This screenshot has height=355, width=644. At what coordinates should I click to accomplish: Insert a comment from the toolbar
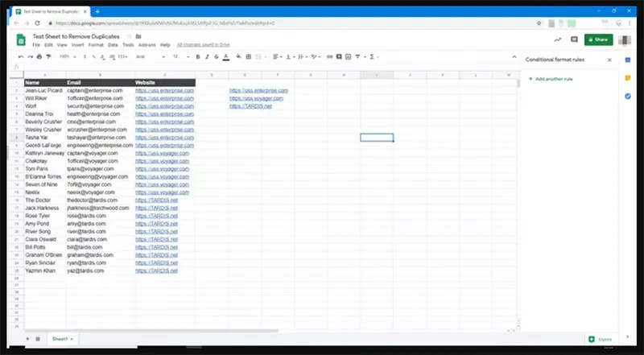339,56
